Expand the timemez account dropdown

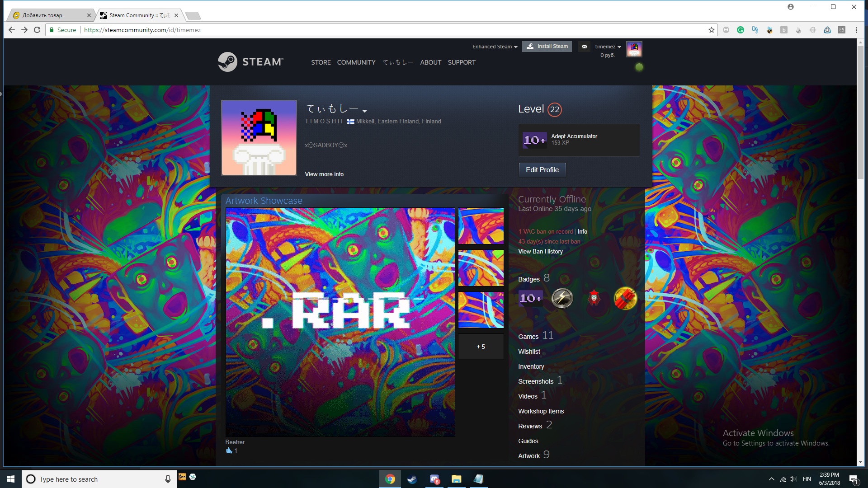click(x=608, y=47)
